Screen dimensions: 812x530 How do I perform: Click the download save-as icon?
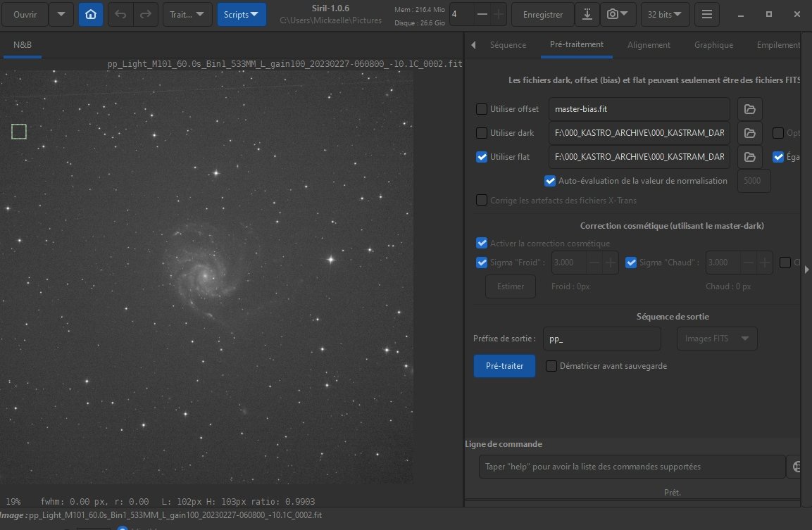click(587, 15)
